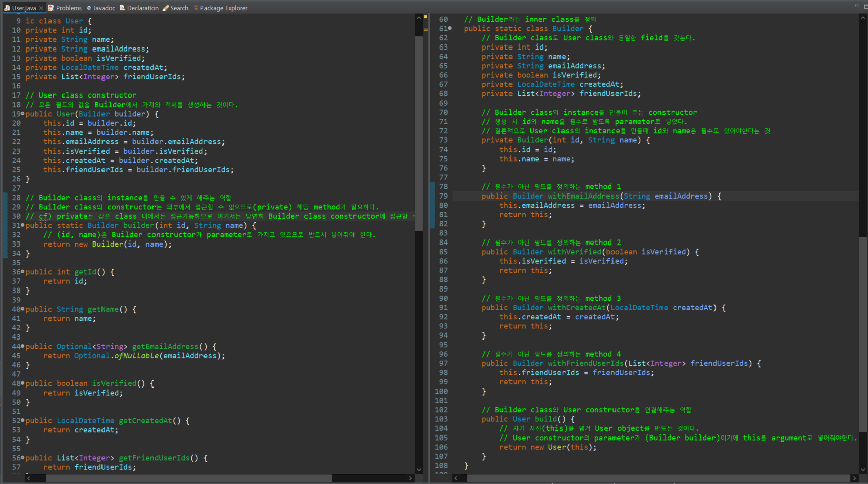Click right pane horizontal scrollbar left arrow
The image size is (868, 484).
[456, 478]
